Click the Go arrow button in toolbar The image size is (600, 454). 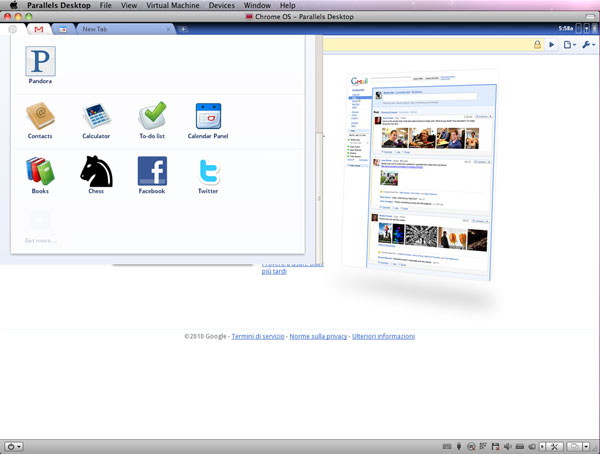[551, 45]
